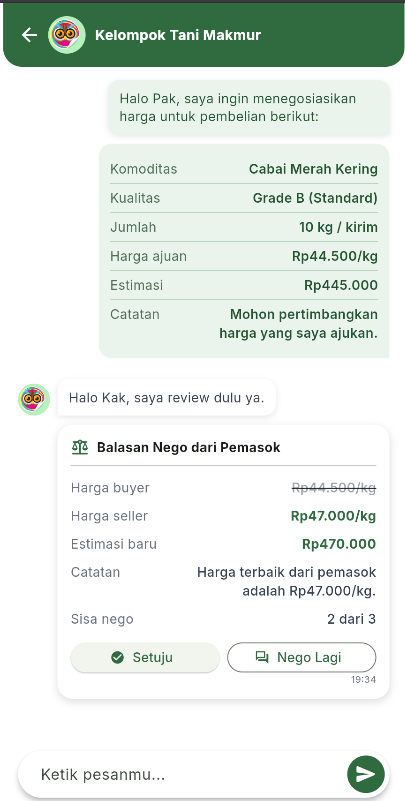Tap the supplier avatar beside the chat bubble
The image size is (405, 801).
pyautogui.click(x=34, y=399)
